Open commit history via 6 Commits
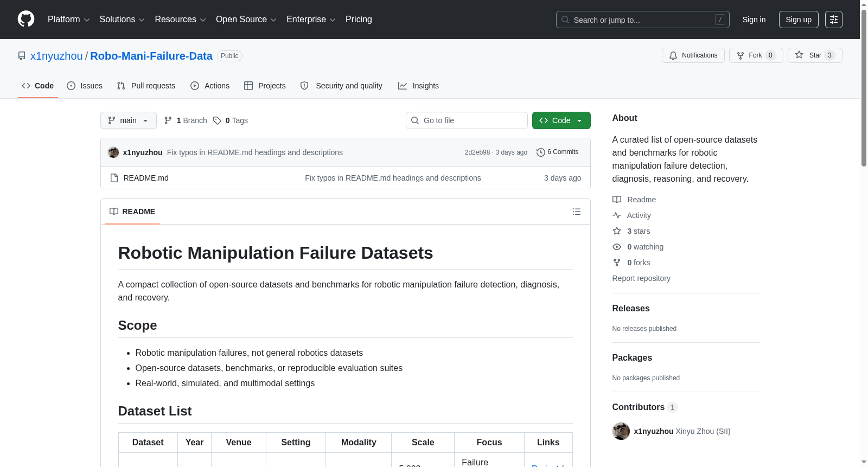The image size is (868, 467). point(557,152)
